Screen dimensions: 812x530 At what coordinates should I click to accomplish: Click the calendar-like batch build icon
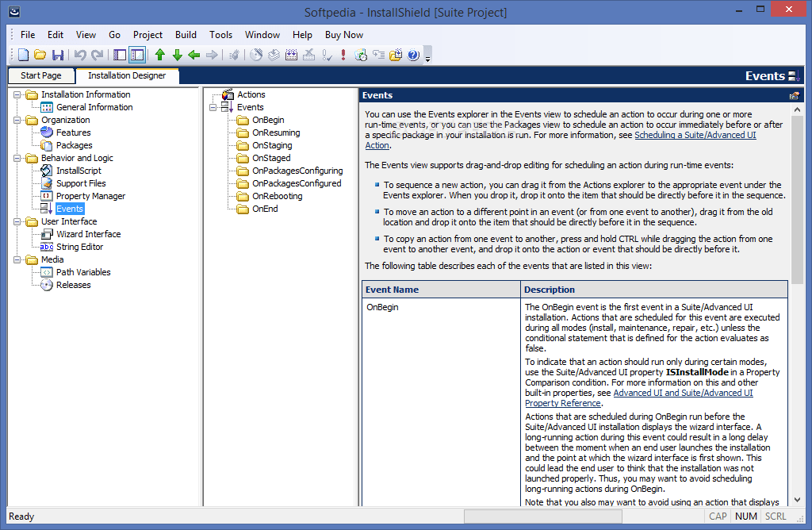coord(292,55)
